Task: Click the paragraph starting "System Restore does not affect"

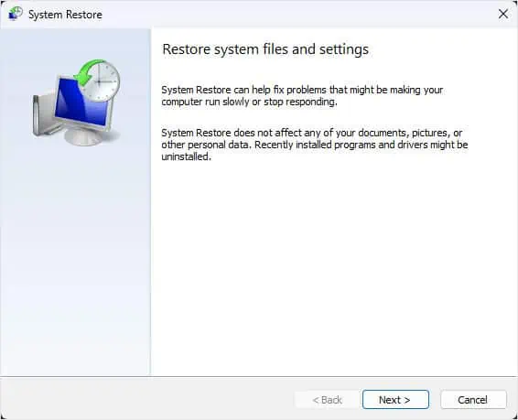Action: point(314,145)
